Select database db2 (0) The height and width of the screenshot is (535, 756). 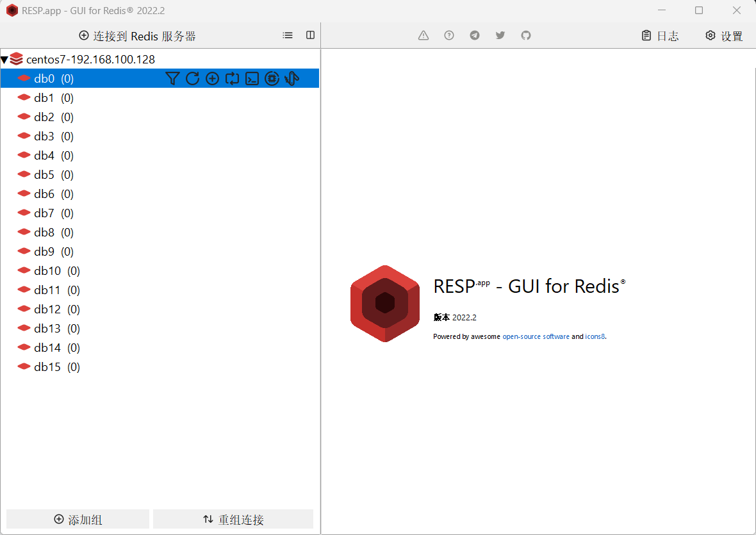point(160,117)
